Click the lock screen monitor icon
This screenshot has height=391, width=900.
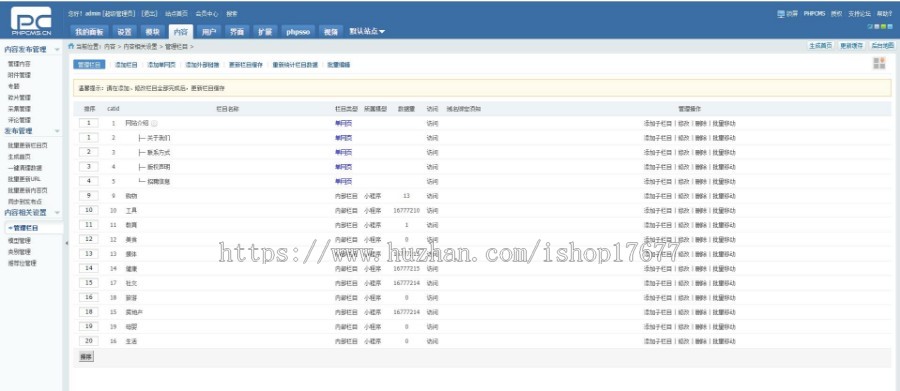(x=781, y=13)
